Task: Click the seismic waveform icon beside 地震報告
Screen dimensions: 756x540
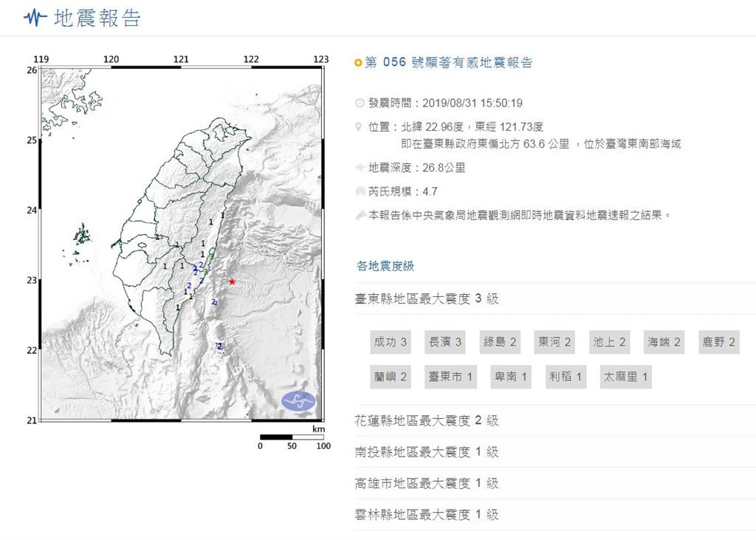Action: (35, 18)
